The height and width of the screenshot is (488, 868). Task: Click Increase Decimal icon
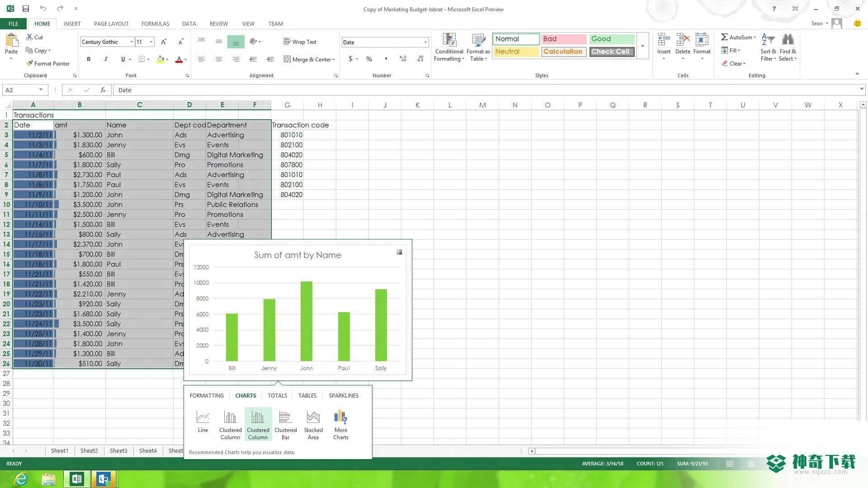click(x=403, y=59)
